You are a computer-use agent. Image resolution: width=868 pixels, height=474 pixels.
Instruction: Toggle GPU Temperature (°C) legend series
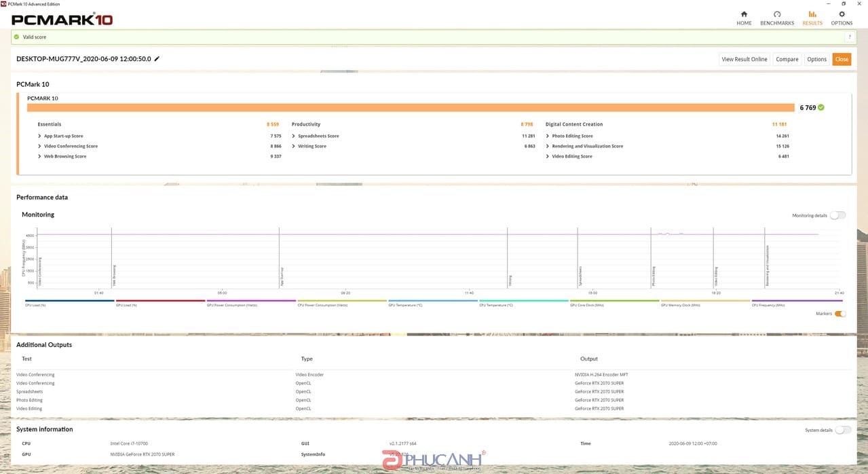point(433,303)
